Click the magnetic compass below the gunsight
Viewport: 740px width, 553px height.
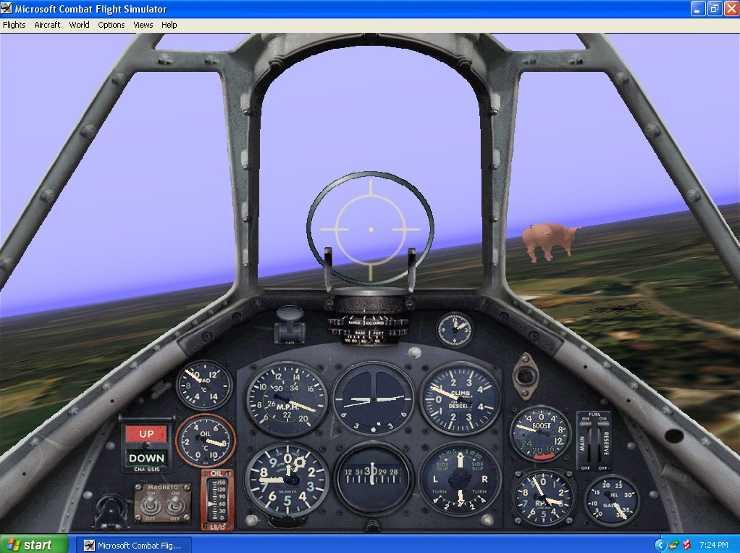[369, 326]
